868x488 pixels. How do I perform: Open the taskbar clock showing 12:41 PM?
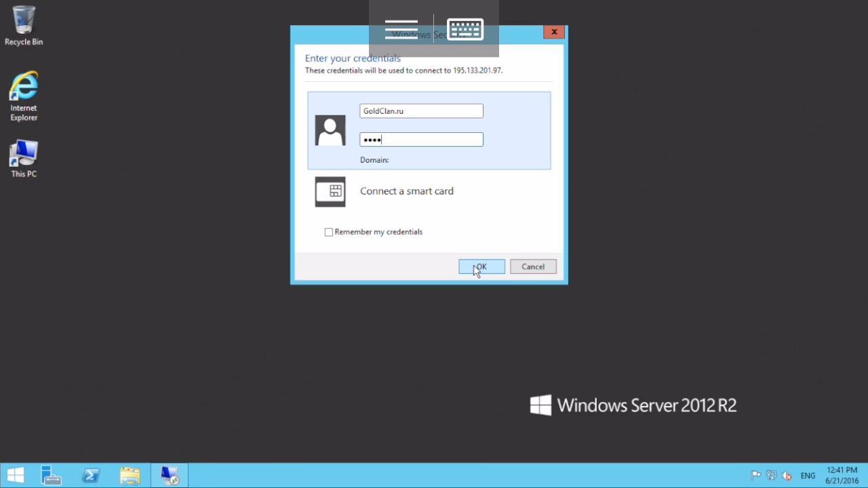tap(842, 476)
